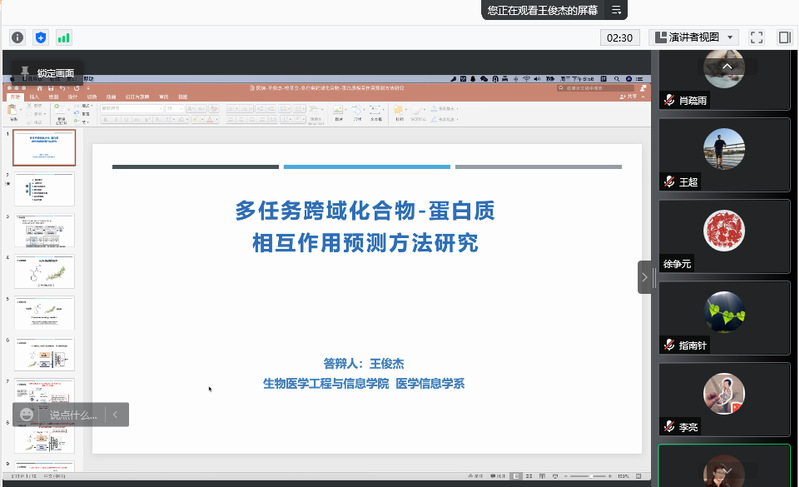The image size is (799, 487).
Task: Open screen-sharing options menu icon
Action: [617, 10]
